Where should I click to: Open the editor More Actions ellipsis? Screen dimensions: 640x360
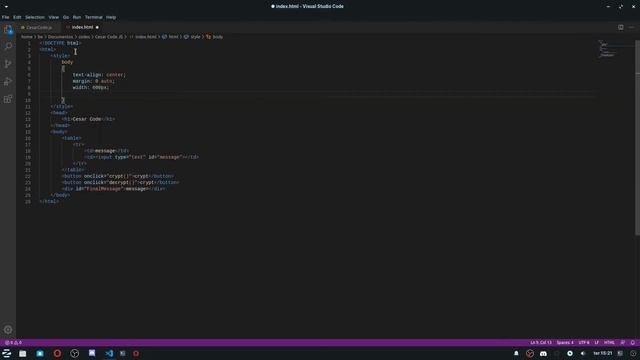(631, 27)
